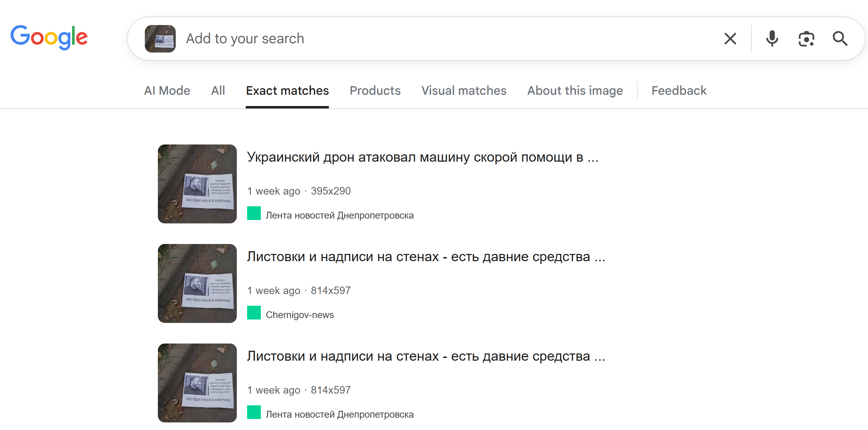
Task: Open the 'Украинский дрон атаковал' result link
Action: [x=422, y=157]
